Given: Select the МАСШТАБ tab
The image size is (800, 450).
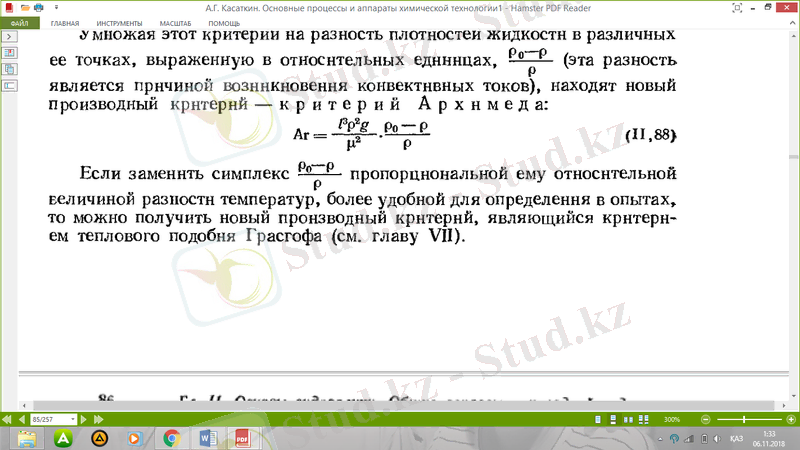Looking at the screenshot, I should tap(175, 23).
